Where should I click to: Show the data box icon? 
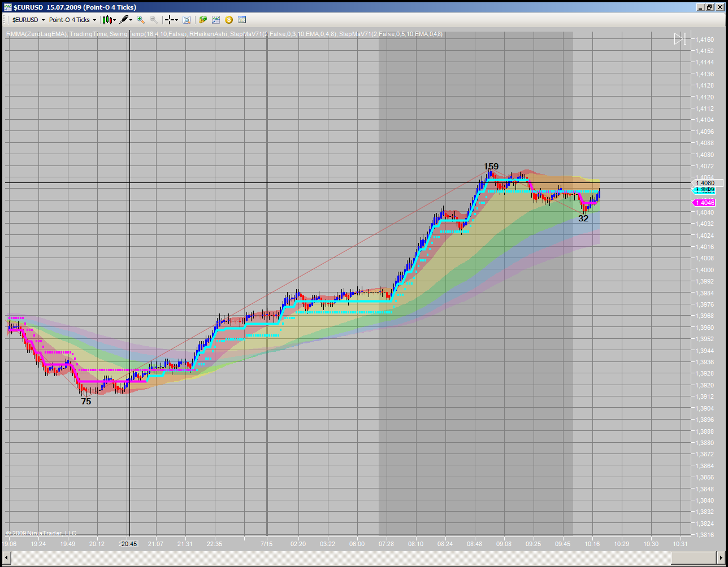coord(242,20)
